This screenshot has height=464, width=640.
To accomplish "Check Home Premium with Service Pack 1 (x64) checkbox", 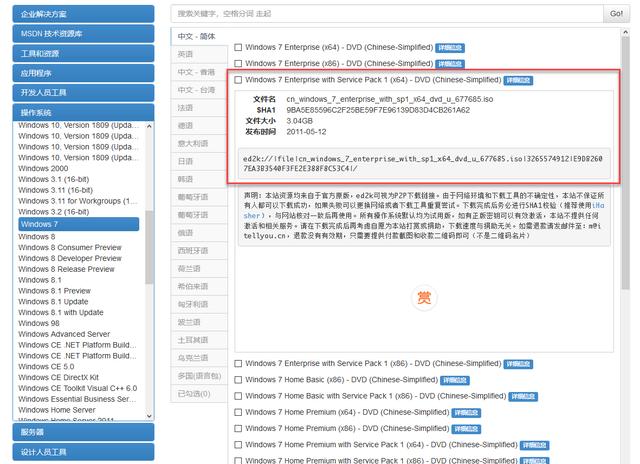I will pos(238,445).
